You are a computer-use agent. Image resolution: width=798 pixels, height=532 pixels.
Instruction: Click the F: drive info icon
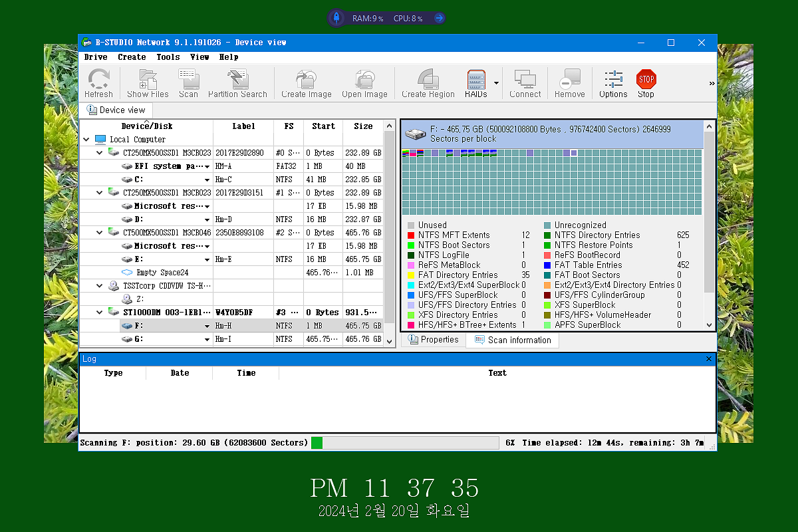416,133
